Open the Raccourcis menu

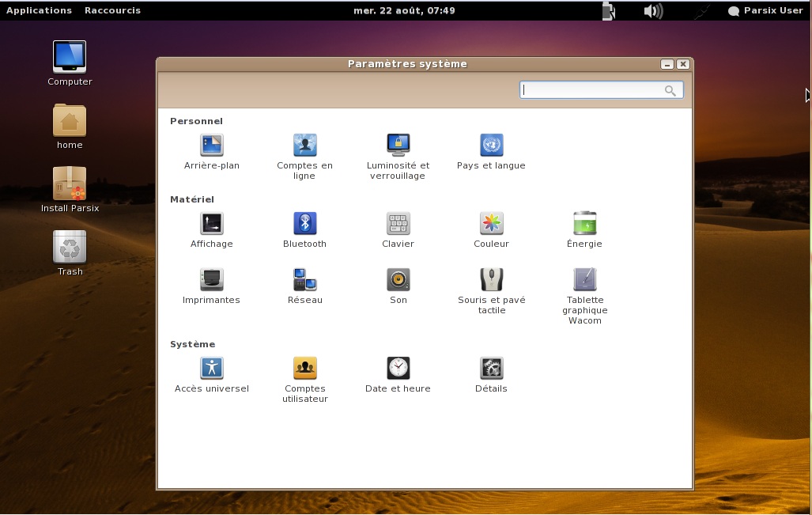click(112, 10)
